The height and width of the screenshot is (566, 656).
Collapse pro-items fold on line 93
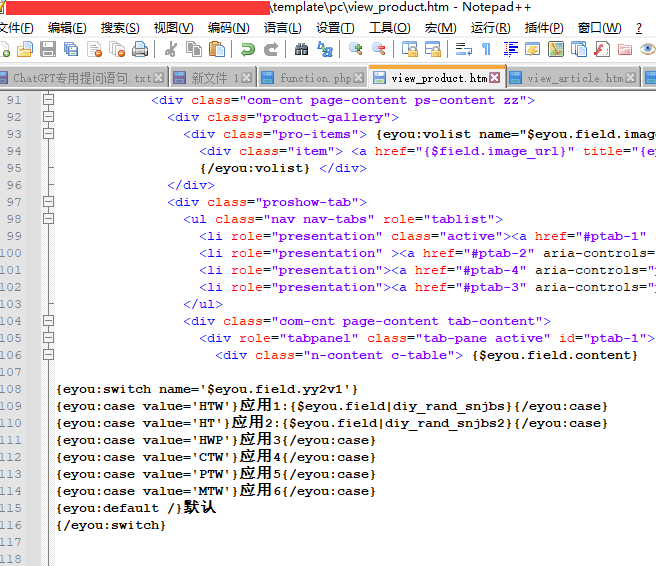(x=49, y=133)
